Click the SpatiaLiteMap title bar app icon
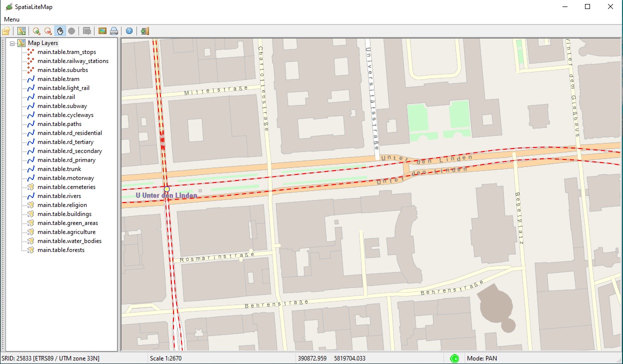The width and height of the screenshot is (623, 364). (x=8, y=7)
